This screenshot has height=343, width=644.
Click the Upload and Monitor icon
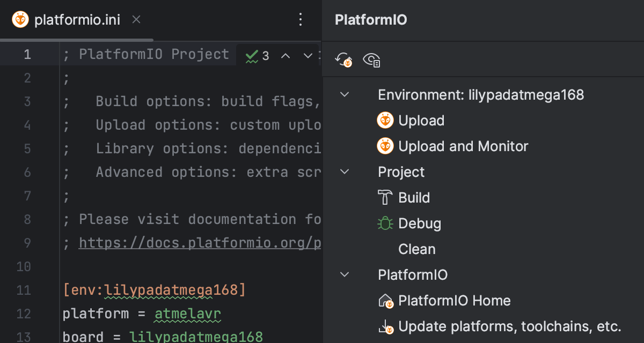[385, 146]
